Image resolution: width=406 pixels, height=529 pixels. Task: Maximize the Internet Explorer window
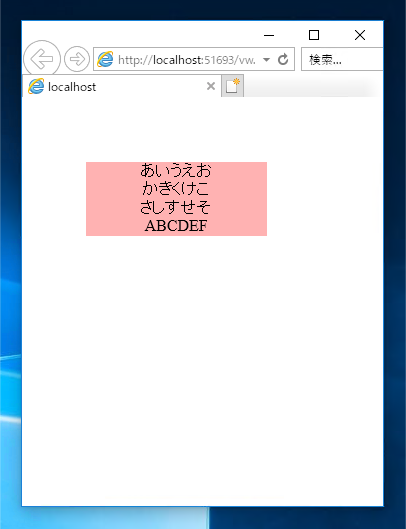[314, 35]
